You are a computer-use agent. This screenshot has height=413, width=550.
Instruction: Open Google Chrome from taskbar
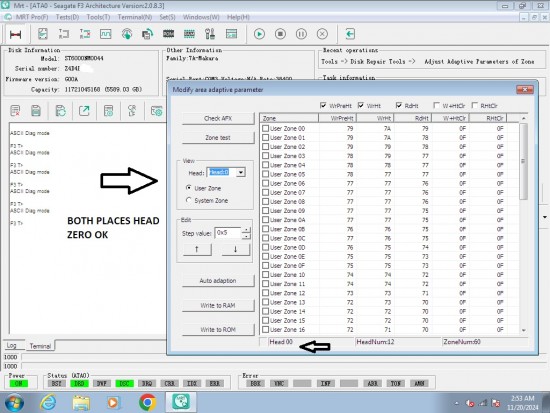click(x=148, y=403)
